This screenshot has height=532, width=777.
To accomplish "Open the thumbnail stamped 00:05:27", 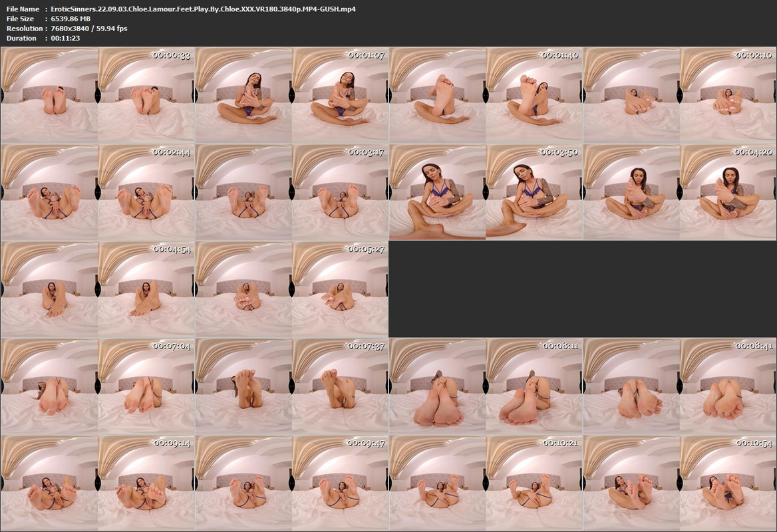I will (x=291, y=289).
